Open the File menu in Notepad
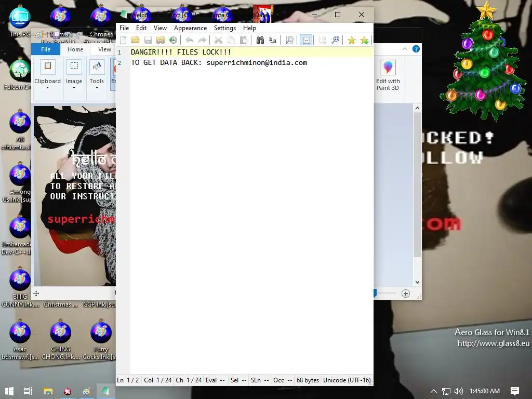 pyautogui.click(x=124, y=28)
